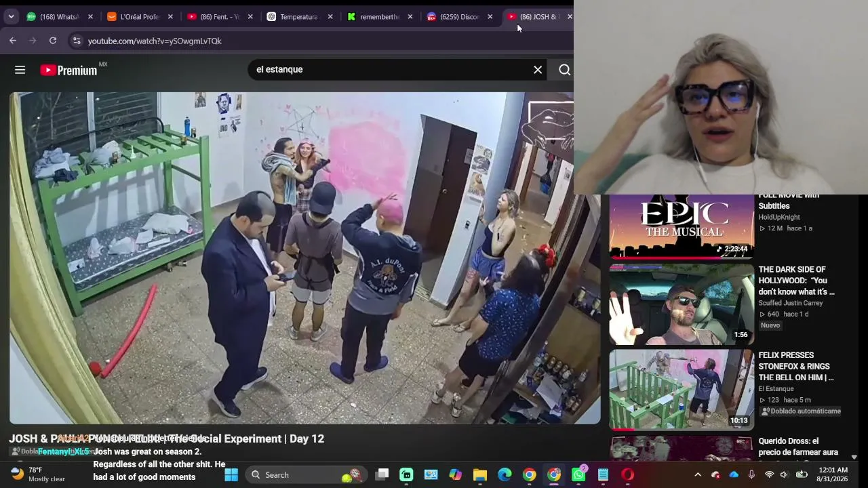Go forward in browser history

click(33, 41)
